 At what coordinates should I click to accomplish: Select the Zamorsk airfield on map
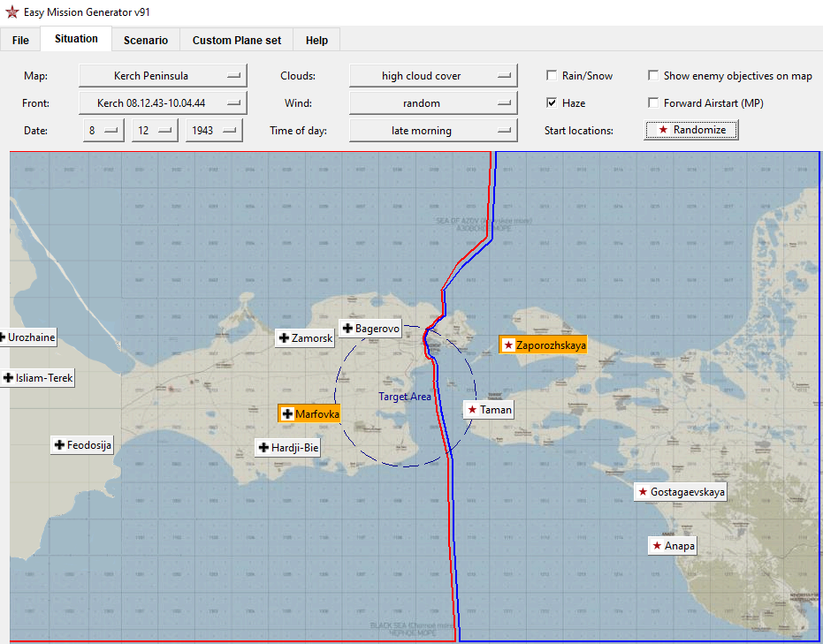(305, 338)
